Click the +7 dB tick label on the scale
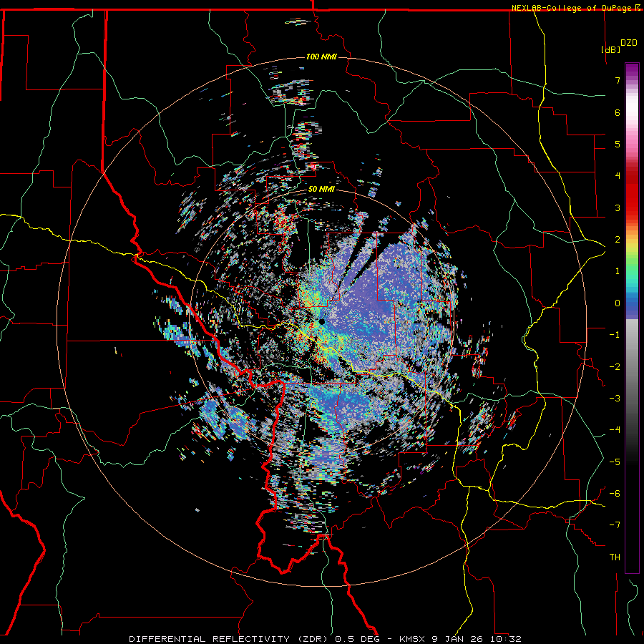The width and height of the screenshot is (644, 644). (x=618, y=80)
